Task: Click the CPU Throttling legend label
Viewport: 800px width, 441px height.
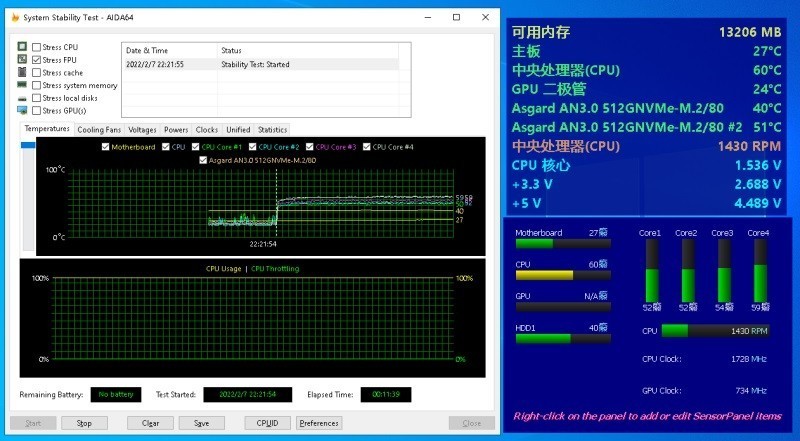Action: pos(275,269)
